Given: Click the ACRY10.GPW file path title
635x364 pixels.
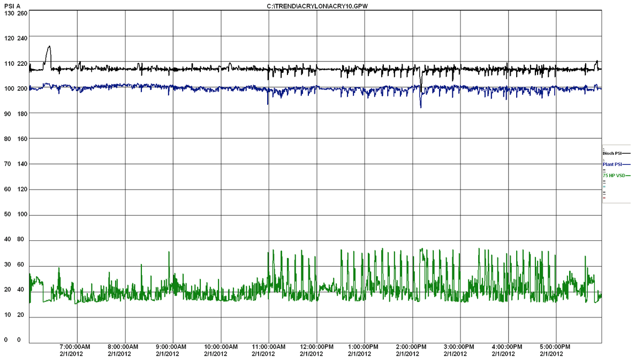Looking at the screenshot, I should pos(317,6).
